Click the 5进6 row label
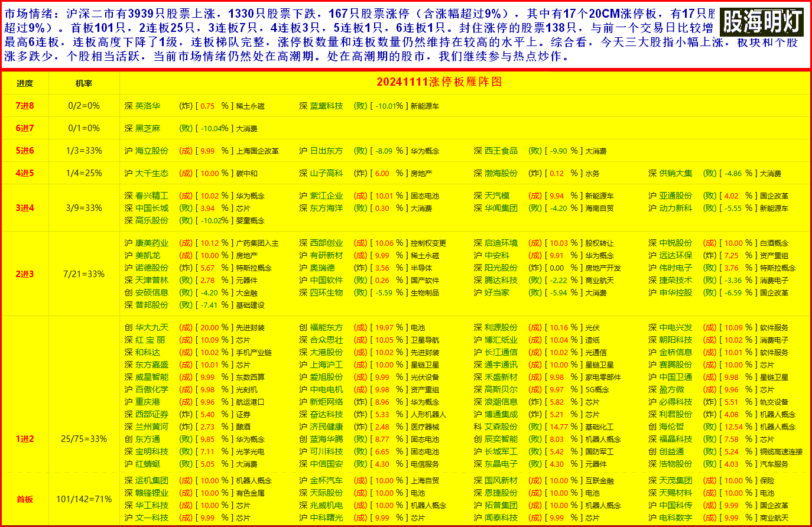The width and height of the screenshot is (812, 527). click(25, 151)
